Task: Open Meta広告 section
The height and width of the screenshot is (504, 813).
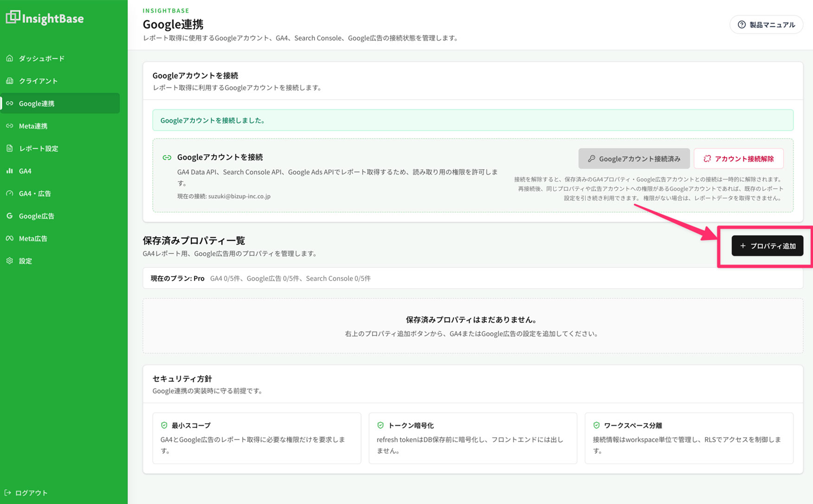Action: tap(60, 239)
